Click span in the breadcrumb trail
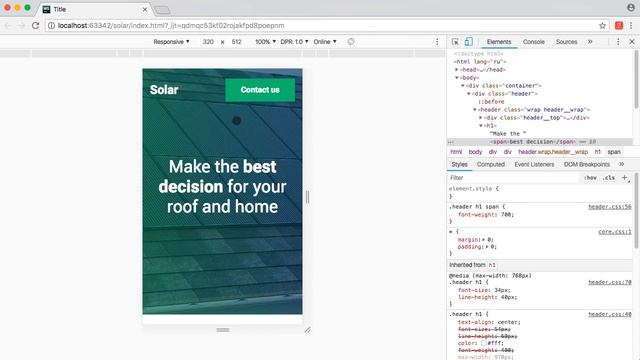The image size is (640, 360). (614, 152)
